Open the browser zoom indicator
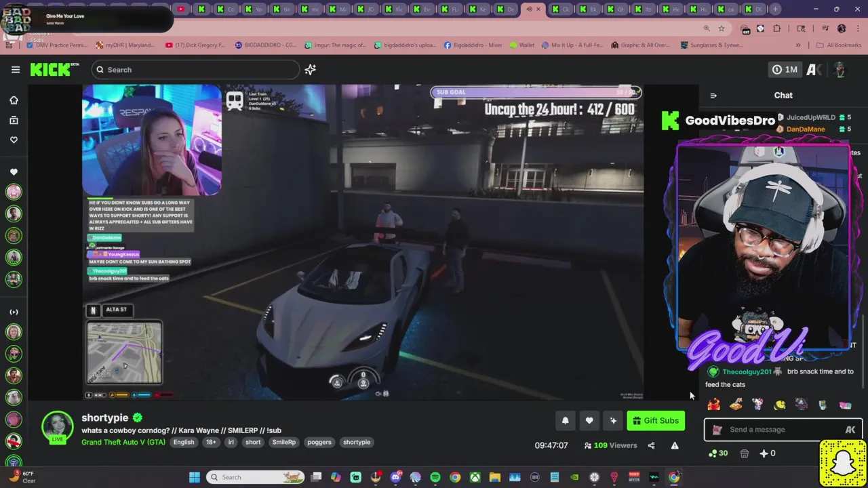This screenshot has width=868, height=488. click(707, 28)
